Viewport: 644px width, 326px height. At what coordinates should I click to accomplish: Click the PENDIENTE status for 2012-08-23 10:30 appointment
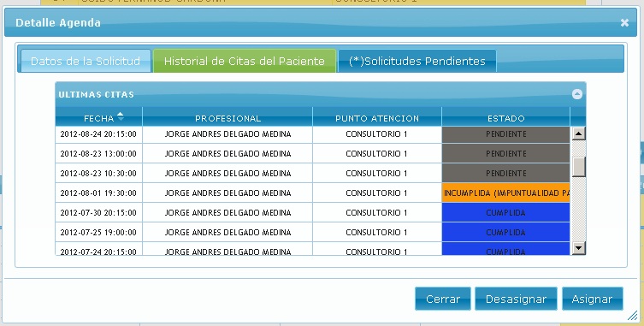click(x=506, y=174)
